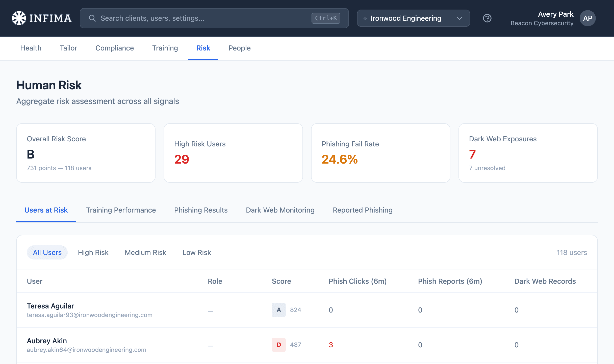The image size is (614, 364).
Task: Click the 29 high risk users value
Action: tap(182, 159)
